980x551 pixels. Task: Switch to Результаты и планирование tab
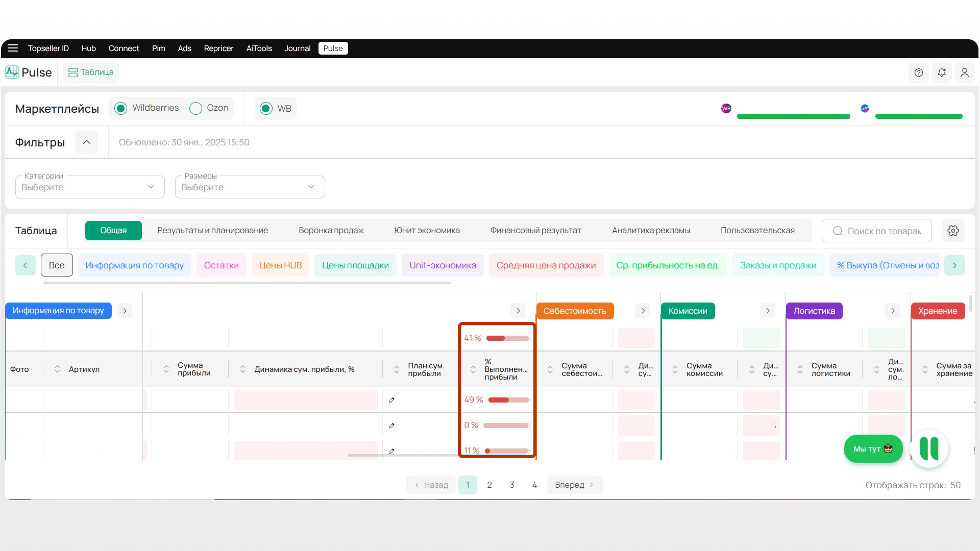tap(212, 231)
